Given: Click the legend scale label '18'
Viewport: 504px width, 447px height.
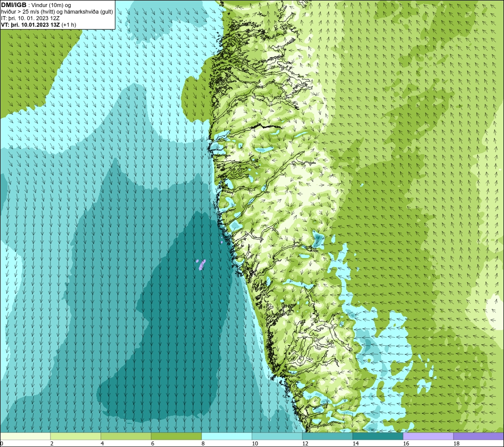Looking at the screenshot, I should (x=456, y=443).
